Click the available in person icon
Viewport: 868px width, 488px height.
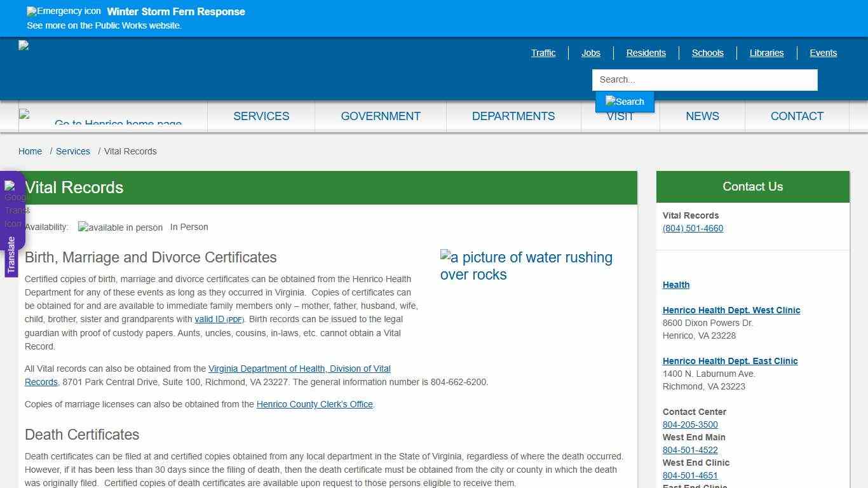point(119,227)
